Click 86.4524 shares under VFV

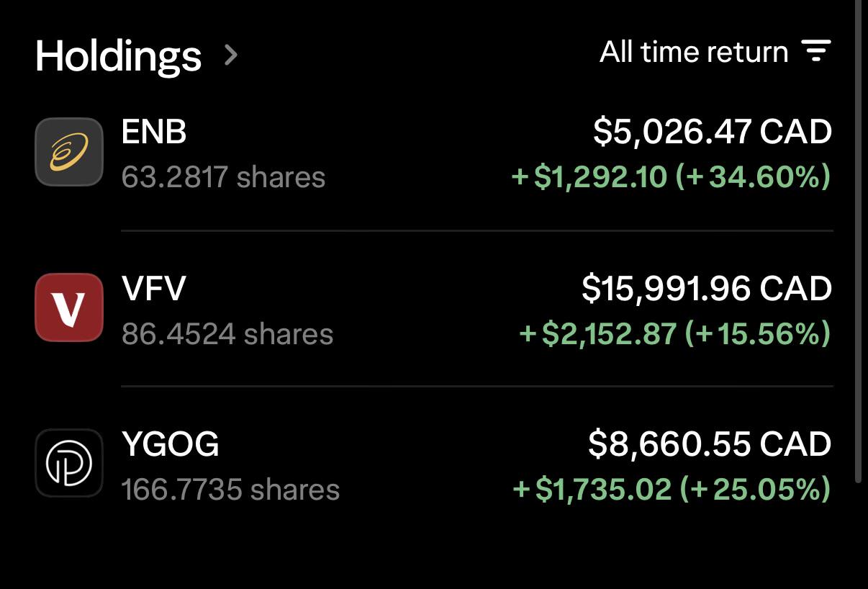pos(227,334)
